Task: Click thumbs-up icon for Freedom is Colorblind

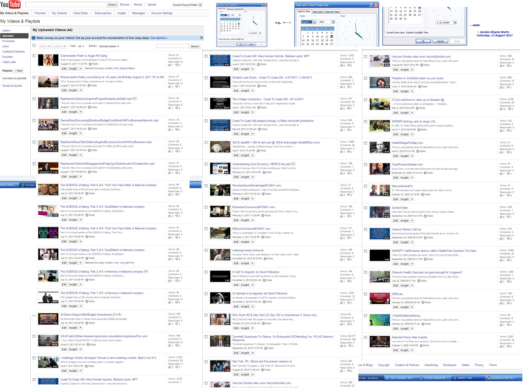Action: pos(501,88)
